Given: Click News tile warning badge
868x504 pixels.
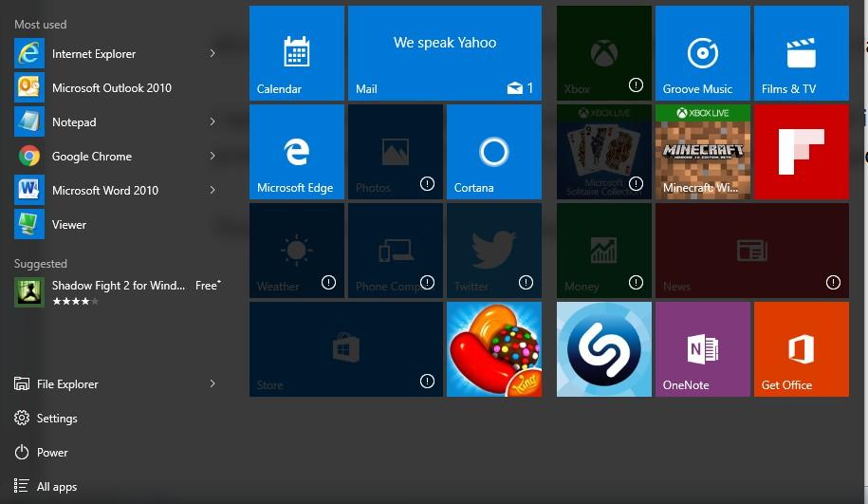Looking at the screenshot, I should [833, 283].
